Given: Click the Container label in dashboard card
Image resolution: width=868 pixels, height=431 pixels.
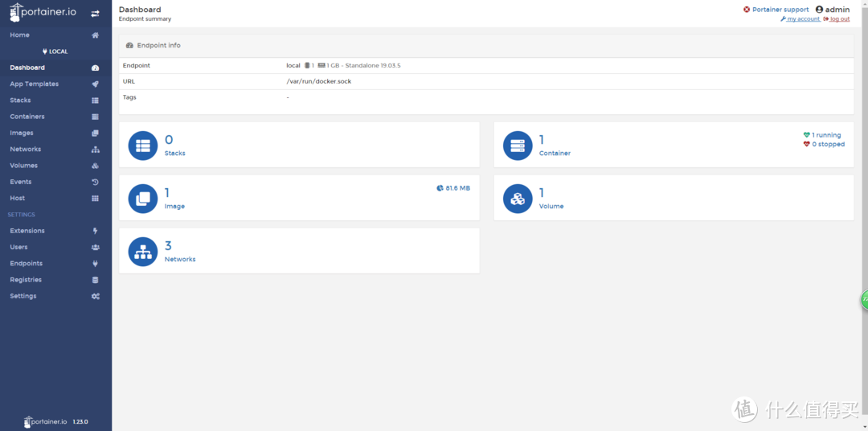Looking at the screenshot, I should [555, 153].
